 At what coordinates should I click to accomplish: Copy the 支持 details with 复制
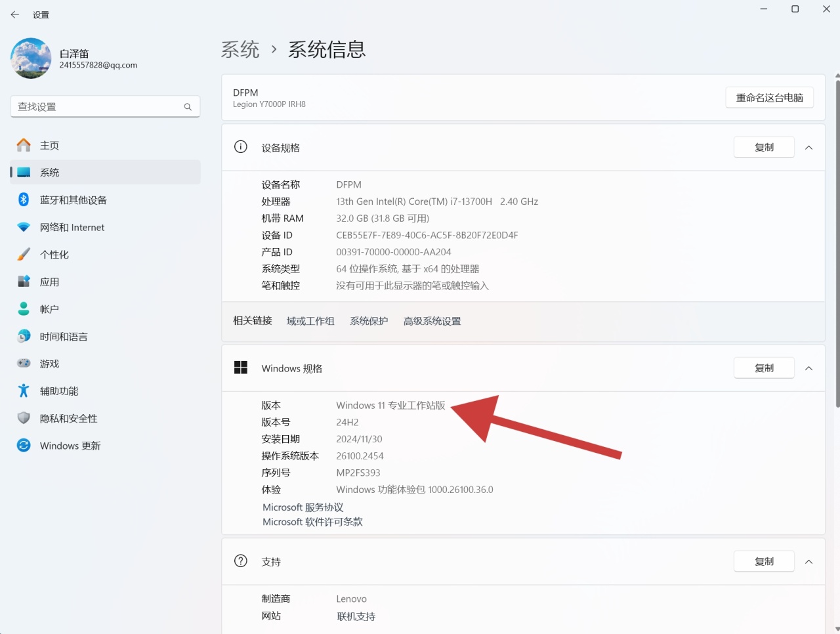[x=764, y=562]
